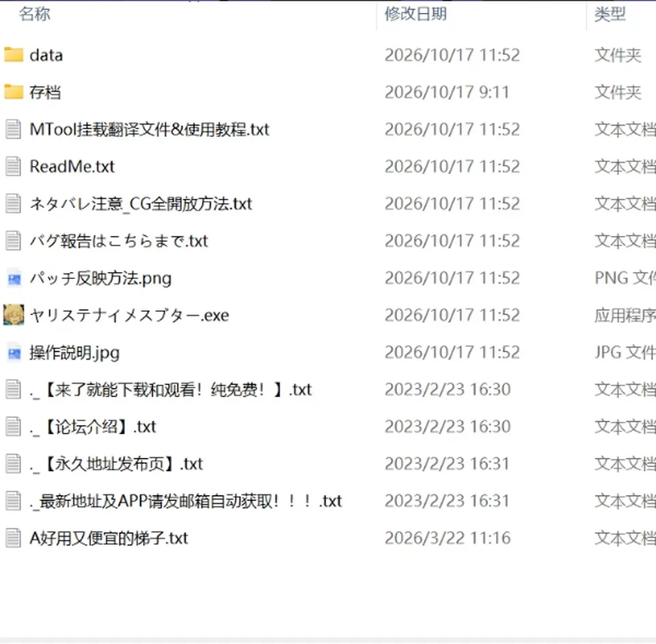Select the ネタバレ注意_CG全開放方法.txt file icon

pyautogui.click(x=13, y=204)
